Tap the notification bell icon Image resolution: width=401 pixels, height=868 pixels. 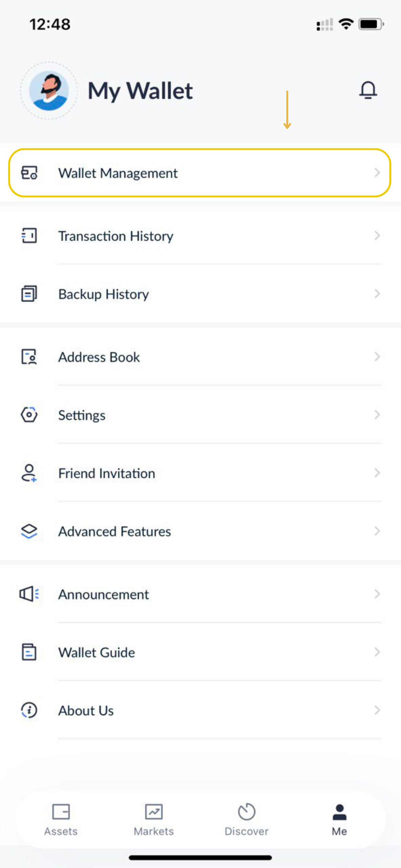pyautogui.click(x=368, y=90)
